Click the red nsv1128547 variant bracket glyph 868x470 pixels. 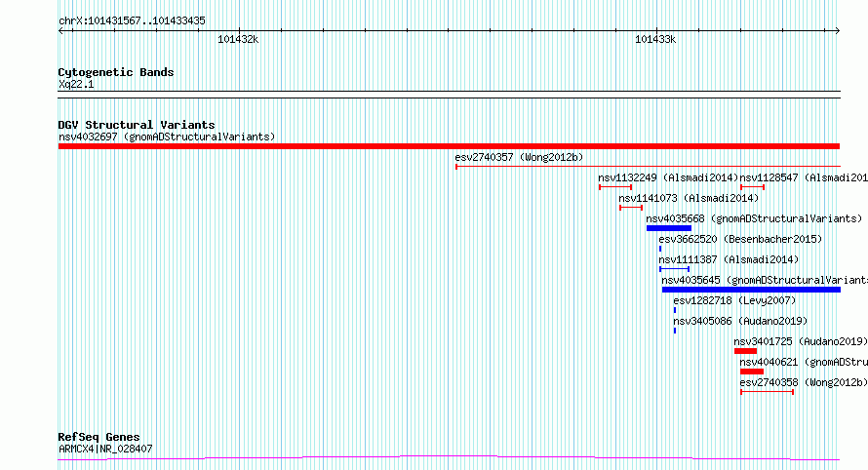click(752, 187)
